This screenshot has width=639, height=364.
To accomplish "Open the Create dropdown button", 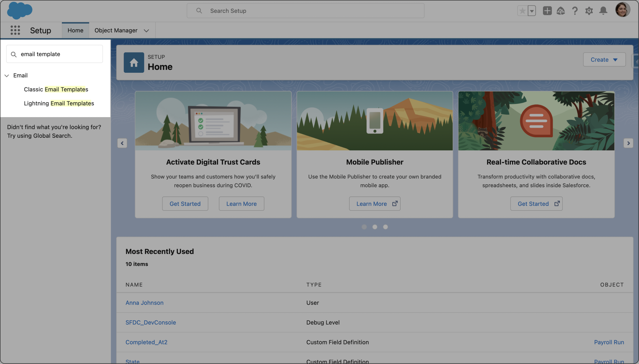I will point(604,59).
